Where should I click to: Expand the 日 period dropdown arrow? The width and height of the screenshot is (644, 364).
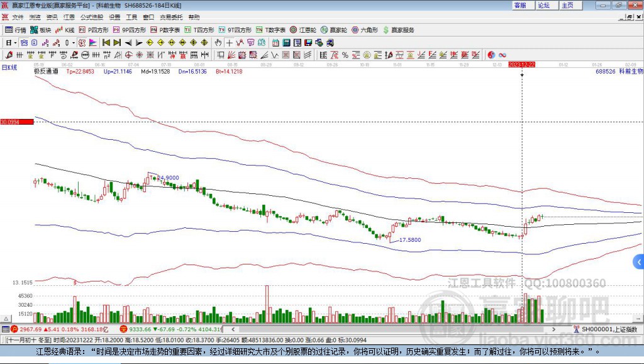coord(15,42)
